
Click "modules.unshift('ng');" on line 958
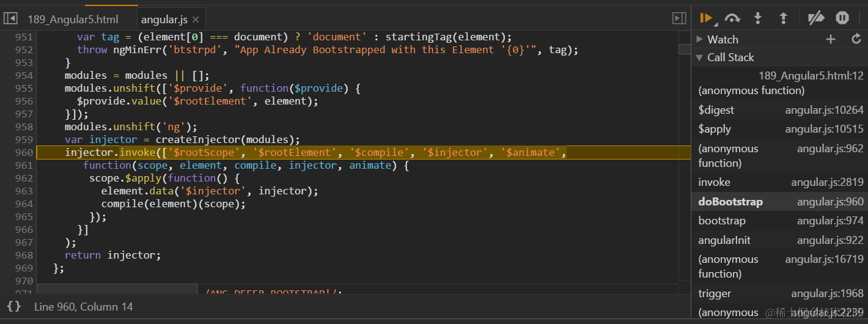coord(131,127)
